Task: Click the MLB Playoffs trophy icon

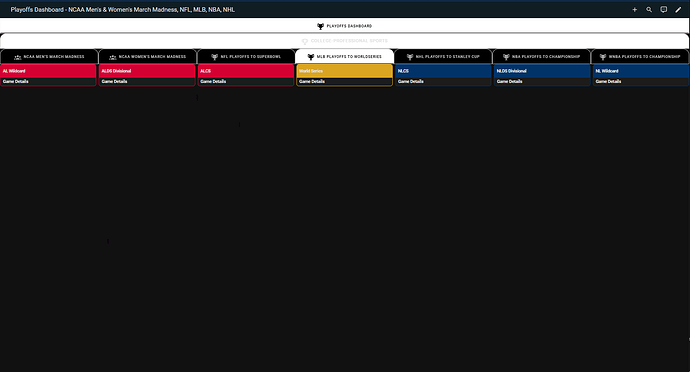Action: [x=311, y=57]
